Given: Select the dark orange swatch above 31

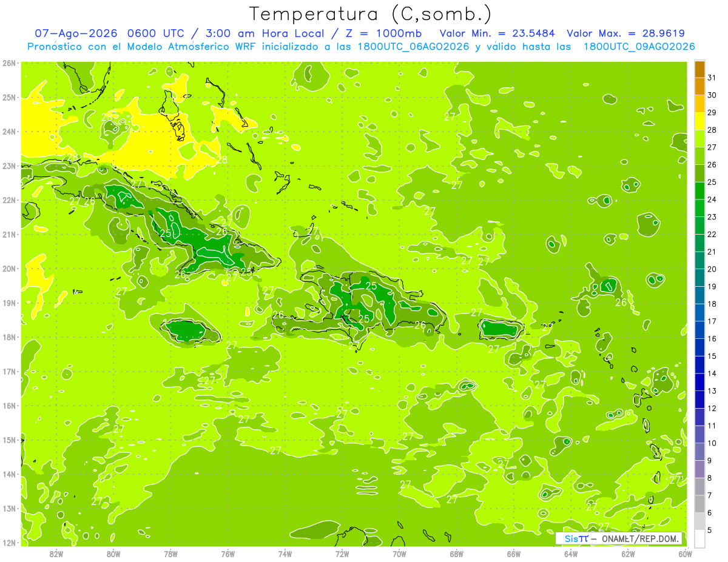Looking at the screenshot, I should coord(699,69).
